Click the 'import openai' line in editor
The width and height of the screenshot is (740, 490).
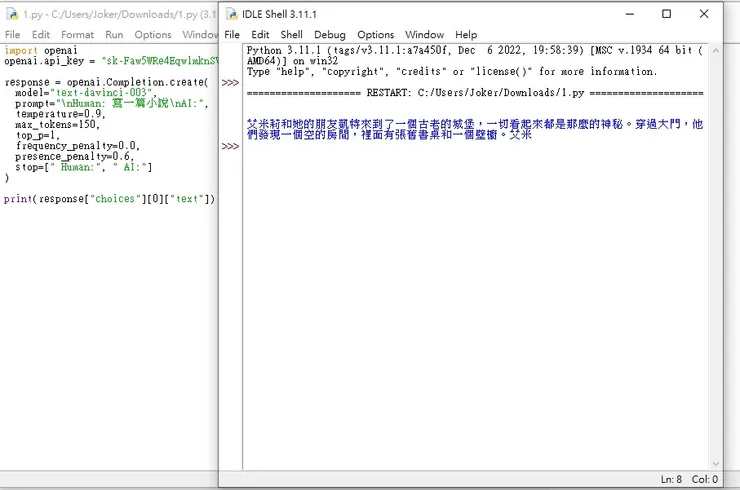tap(41, 51)
